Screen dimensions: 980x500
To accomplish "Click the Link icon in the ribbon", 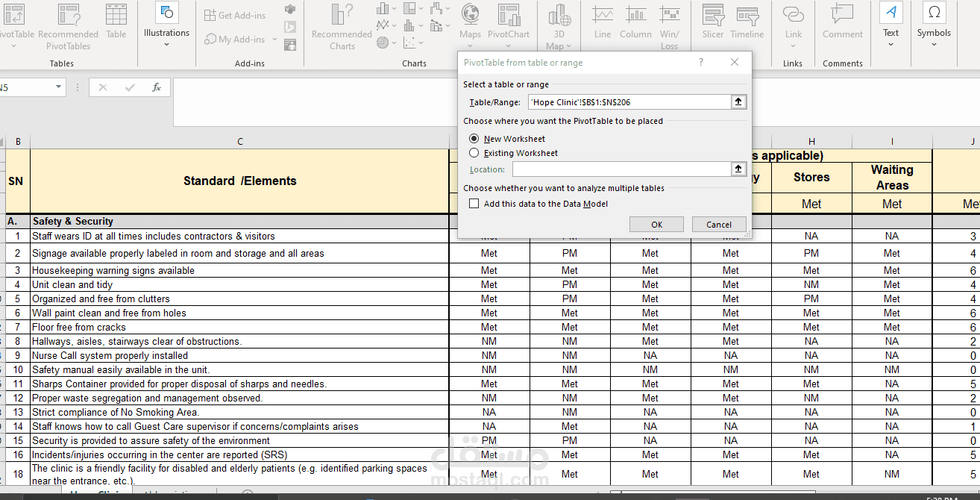I will (x=794, y=15).
